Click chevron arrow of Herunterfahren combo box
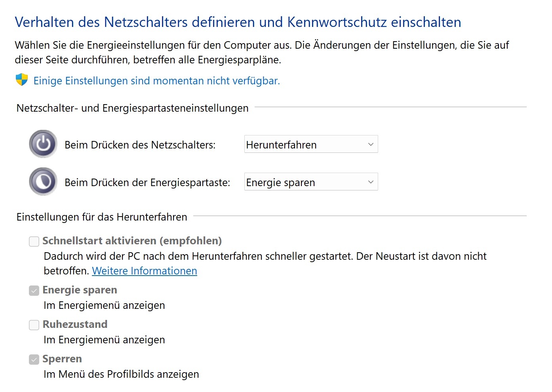This screenshot has width=552, height=392. click(371, 145)
